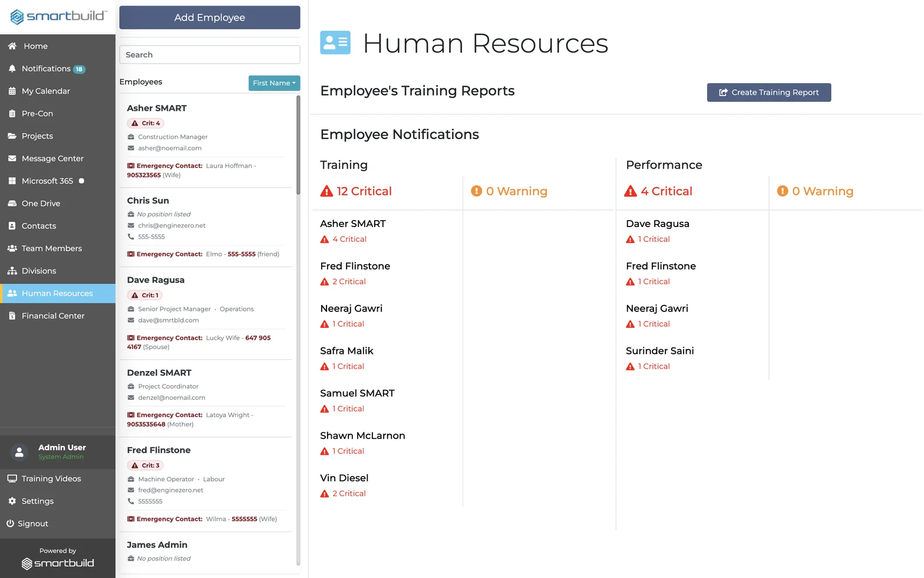924x578 pixels.
Task: Click the One Drive disk icon
Action: [12, 203]
